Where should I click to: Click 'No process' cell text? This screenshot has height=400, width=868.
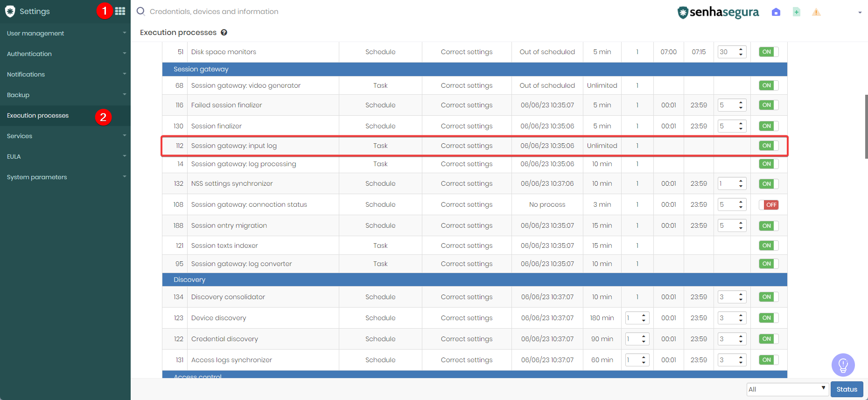click(x=547, y=204)
